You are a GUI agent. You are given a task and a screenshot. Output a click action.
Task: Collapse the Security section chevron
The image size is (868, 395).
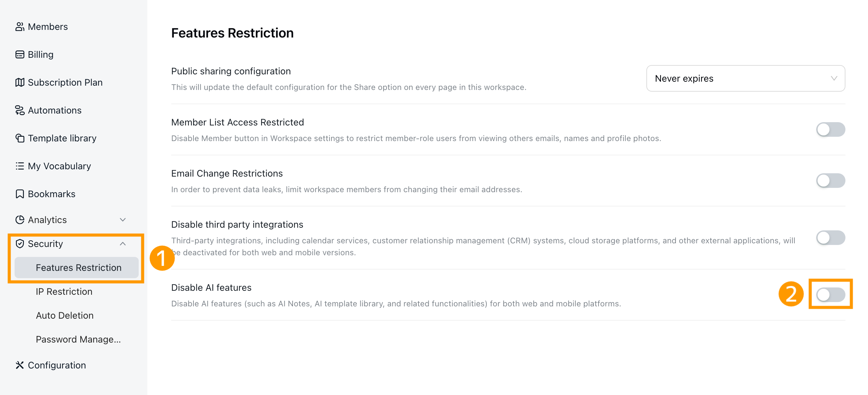tap(123, 244)
